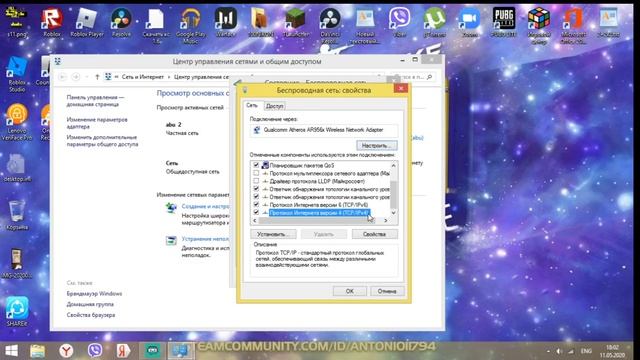640x360 pixels.
Task: Launch Google Play Music from desktop
Action: click(191, 24)
